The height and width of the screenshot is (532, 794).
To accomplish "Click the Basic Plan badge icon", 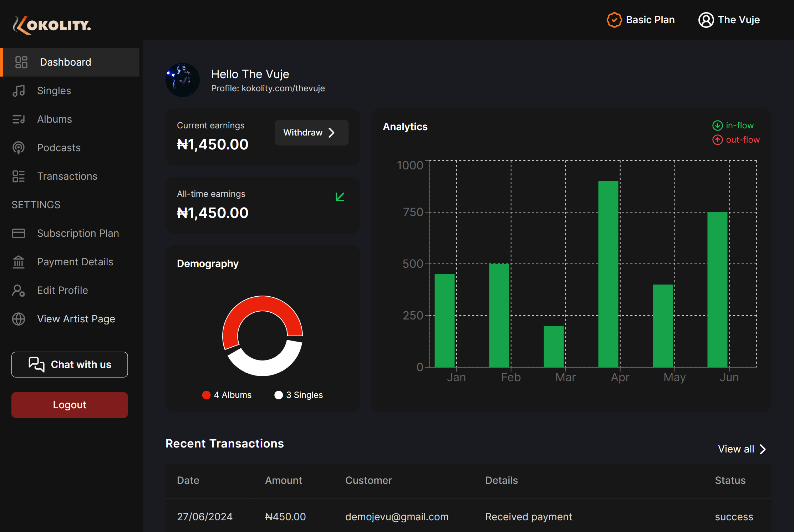I will [x=614, y=20].
